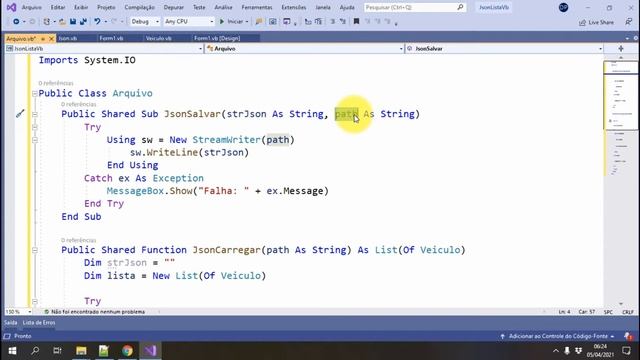Switch to the Veiculo.vb tab
This screenshot has width=640, height=360.
point(159,38)
